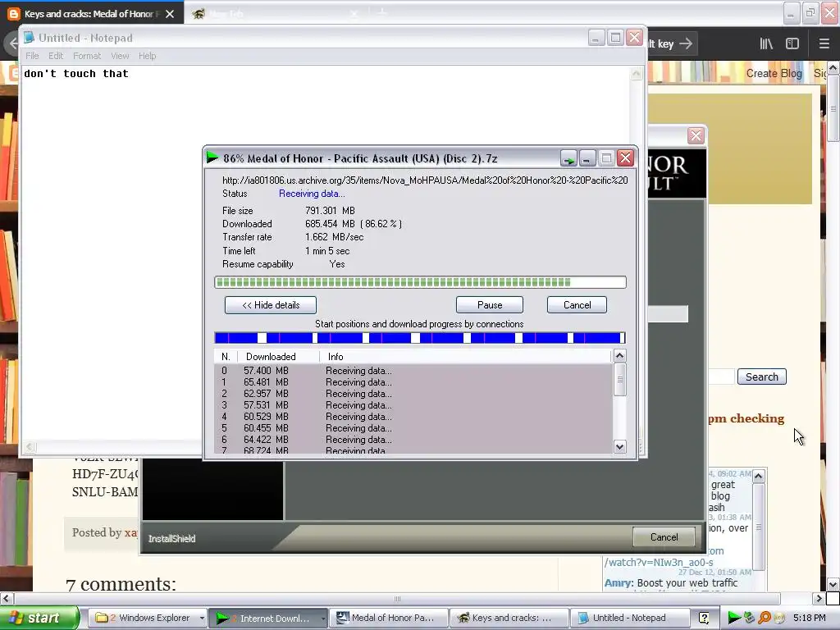Open the Notepad Help menu

tap(148, 56)
